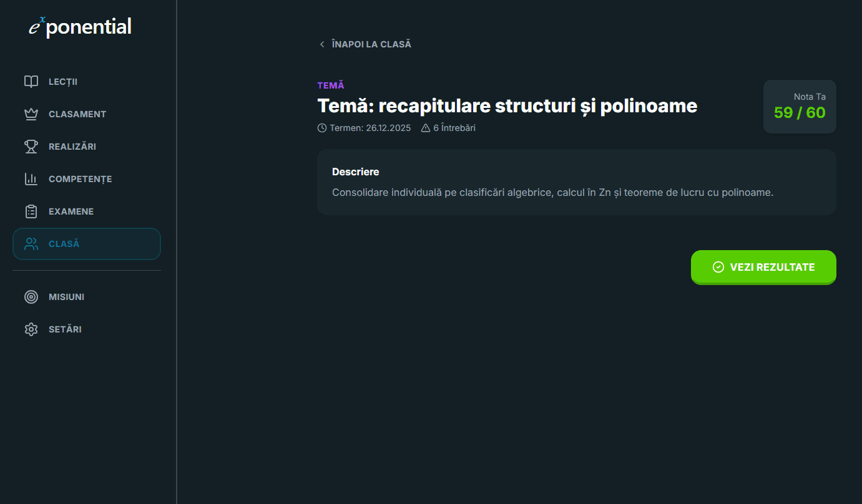Click the purple TEMĂ label
The image size is (862, 504).
tap(331, 85)
